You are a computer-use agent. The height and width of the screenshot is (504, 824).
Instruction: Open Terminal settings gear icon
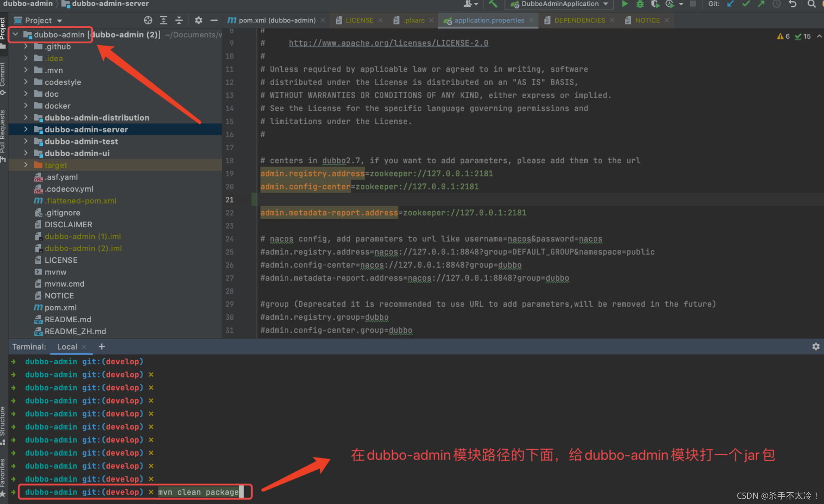(816, 347)
